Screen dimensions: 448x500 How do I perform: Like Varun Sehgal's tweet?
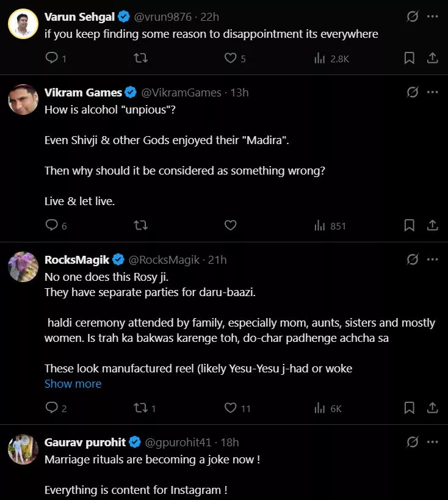click(x=230, y=58)
